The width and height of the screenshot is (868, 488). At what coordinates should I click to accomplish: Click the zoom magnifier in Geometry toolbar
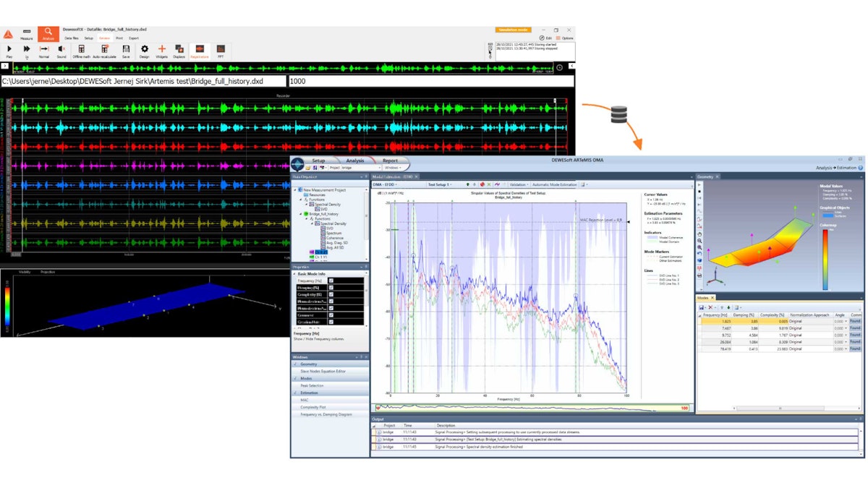(699, 241)
